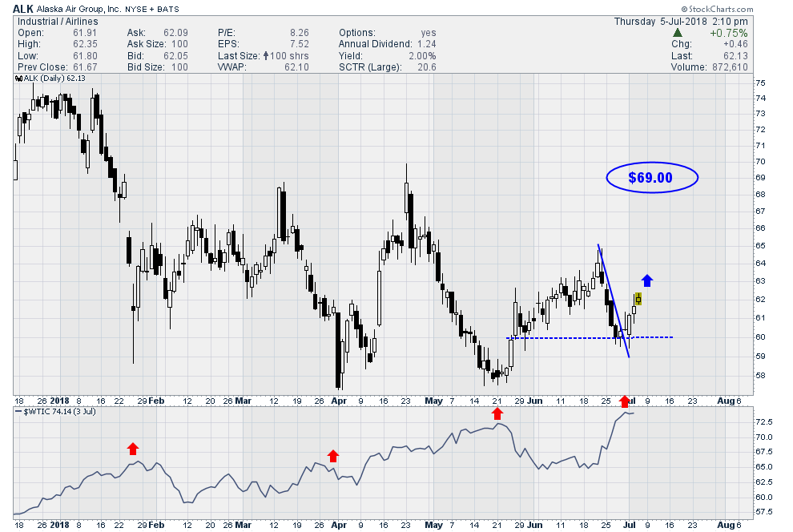Click the Feb label on the ALK panel date axis

156,401
